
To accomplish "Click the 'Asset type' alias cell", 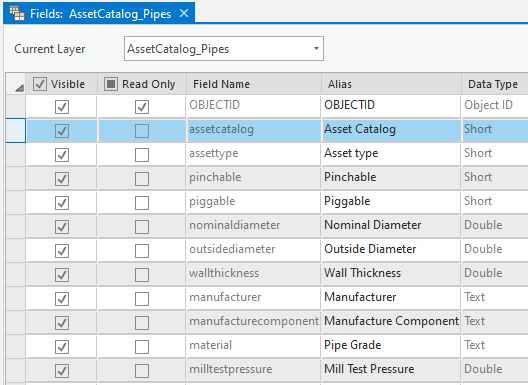I will [x=391, y=154].
